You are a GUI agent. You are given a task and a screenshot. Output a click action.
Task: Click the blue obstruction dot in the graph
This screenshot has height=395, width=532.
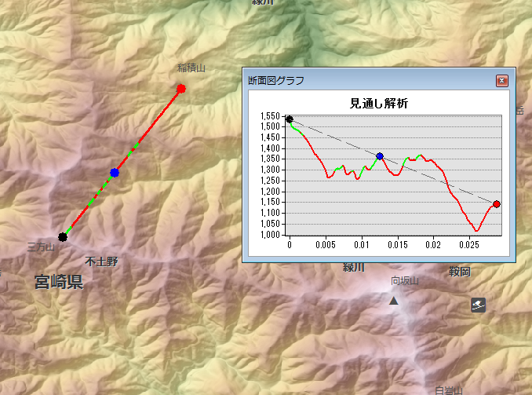[x=380, y=156]
